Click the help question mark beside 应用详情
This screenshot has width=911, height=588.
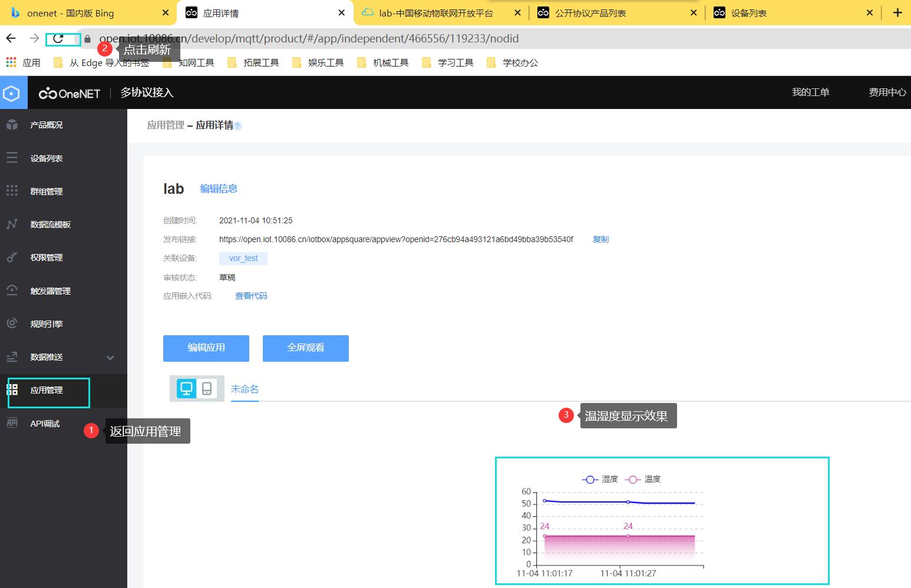coord(238,125)
